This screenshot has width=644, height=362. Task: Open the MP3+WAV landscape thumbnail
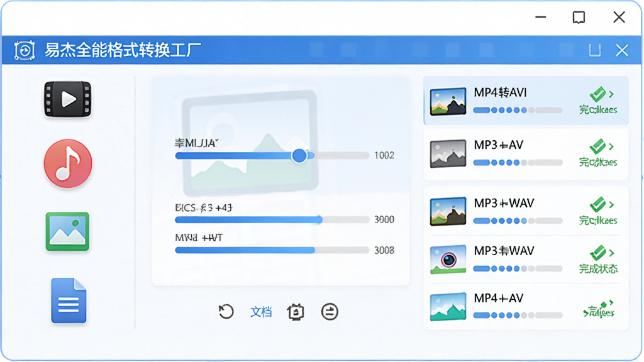point(448,212)
